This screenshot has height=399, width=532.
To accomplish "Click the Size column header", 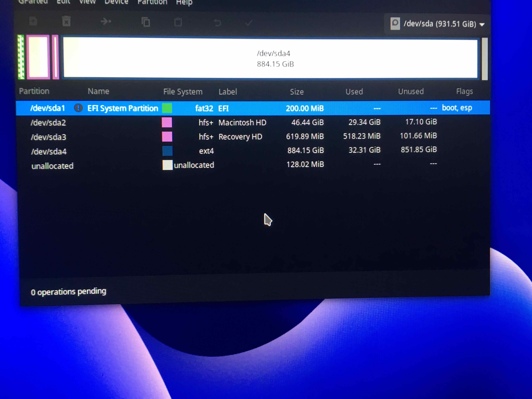I will 296,92.
